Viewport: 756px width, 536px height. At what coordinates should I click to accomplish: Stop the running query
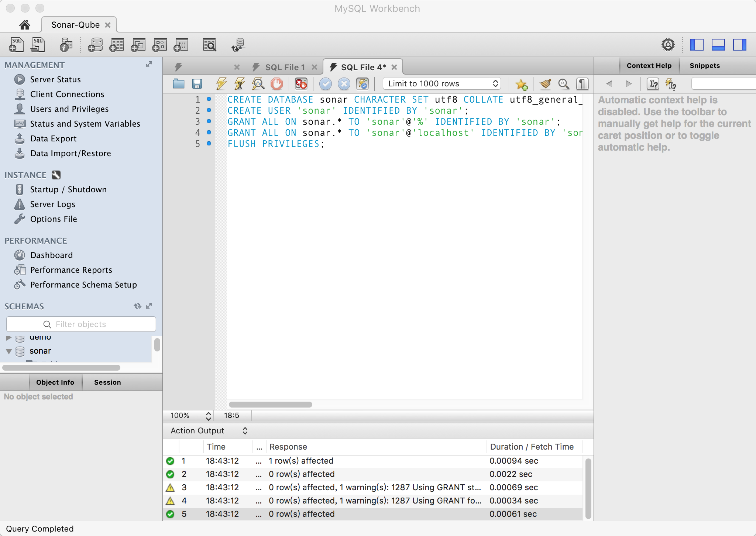pyautogui.click(x=276, y=84)
